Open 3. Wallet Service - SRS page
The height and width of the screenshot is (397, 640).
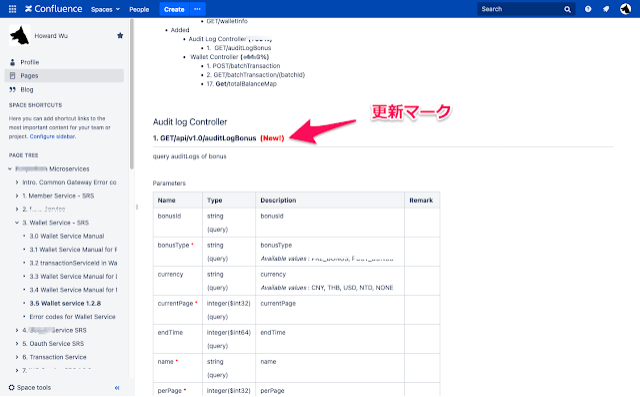[56, 223]
